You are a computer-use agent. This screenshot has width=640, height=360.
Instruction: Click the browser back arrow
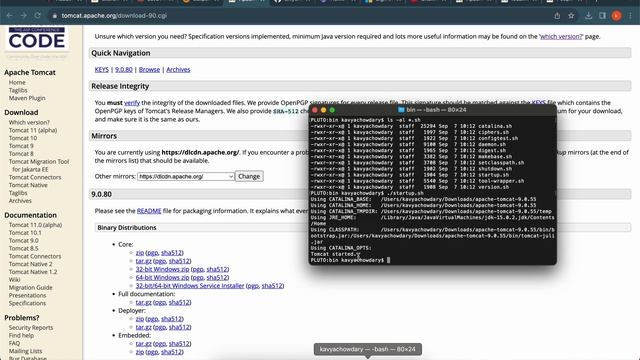(9, 16)
